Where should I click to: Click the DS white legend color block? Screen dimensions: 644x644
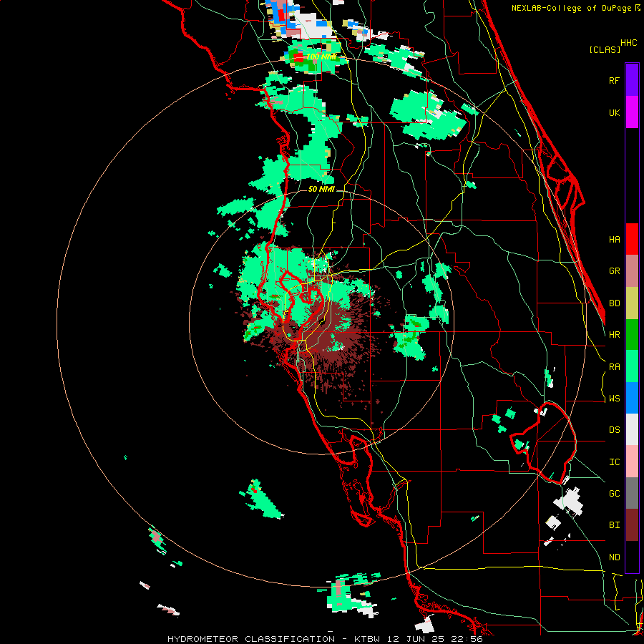(632, 429)
